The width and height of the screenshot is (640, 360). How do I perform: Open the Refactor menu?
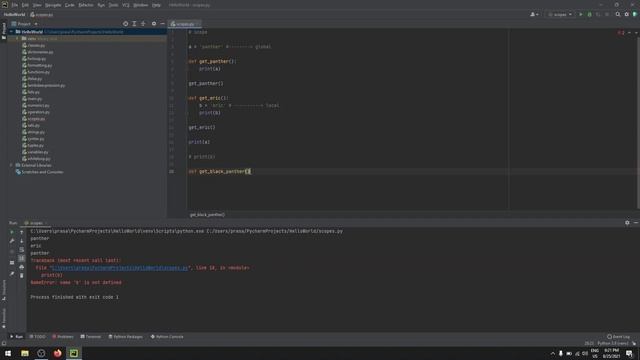[x=86, y=5]
